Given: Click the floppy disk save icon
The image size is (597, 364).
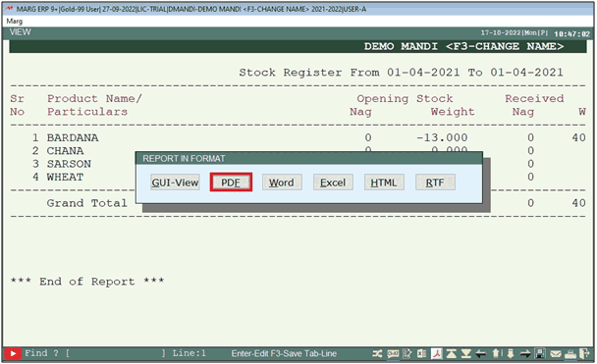Looking at the screenshot, I should point(540,354).
